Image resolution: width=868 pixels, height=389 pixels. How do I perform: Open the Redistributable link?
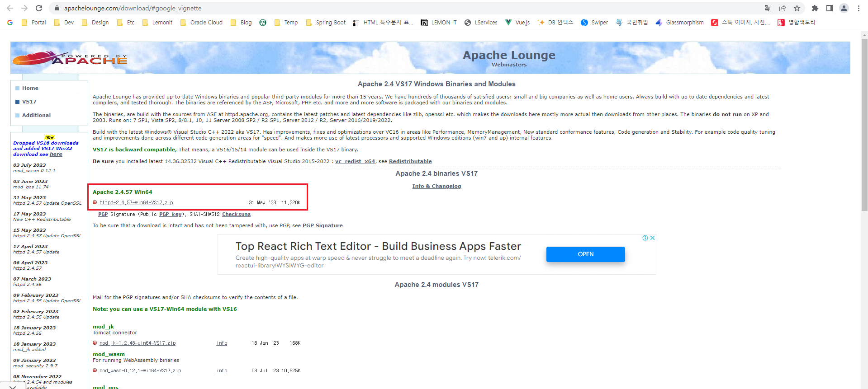pyautogui.click(x=410, y=161)
